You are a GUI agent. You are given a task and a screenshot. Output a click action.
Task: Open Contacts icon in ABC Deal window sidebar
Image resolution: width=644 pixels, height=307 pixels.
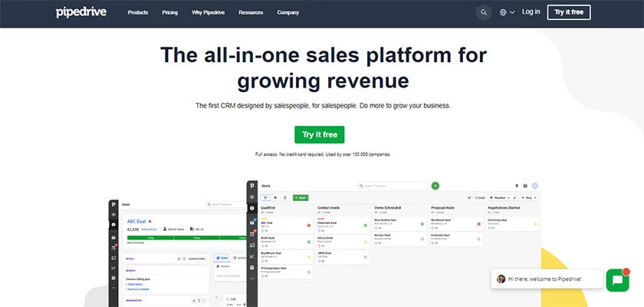[113, 258]
